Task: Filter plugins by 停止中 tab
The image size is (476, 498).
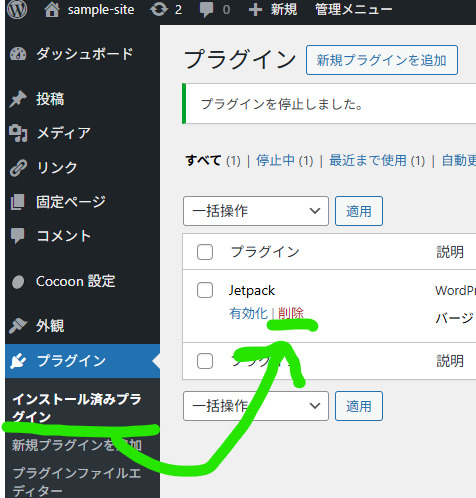Action: click(275, 161)
